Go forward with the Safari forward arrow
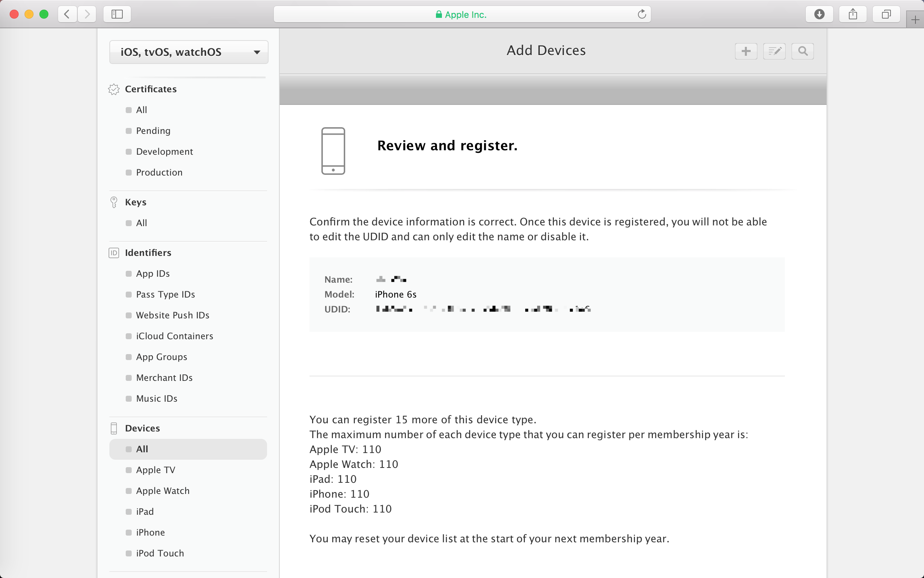 87,15
